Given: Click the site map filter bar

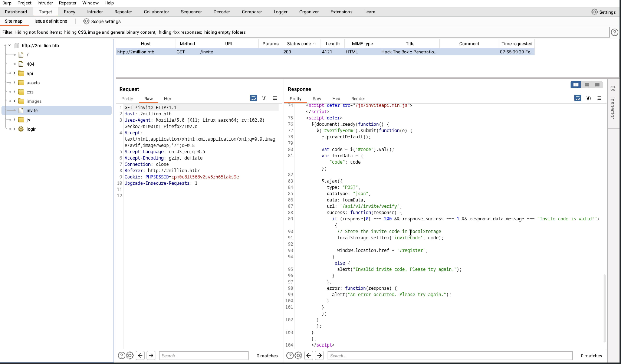Looking at the screenshot, I should click(305, 32).
